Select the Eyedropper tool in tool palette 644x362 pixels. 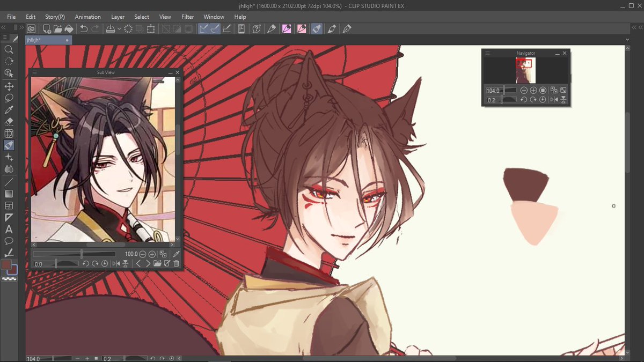9,110
